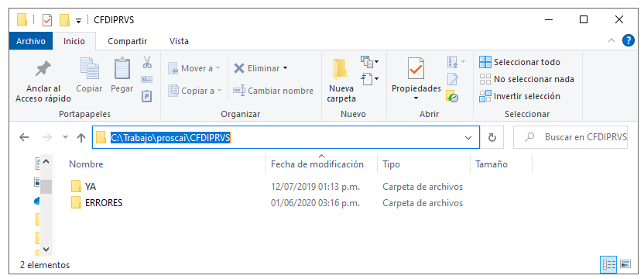Screen dimensions: 644x279
Task: Open recent locations dropdown arrow
Action: (65, 137)
